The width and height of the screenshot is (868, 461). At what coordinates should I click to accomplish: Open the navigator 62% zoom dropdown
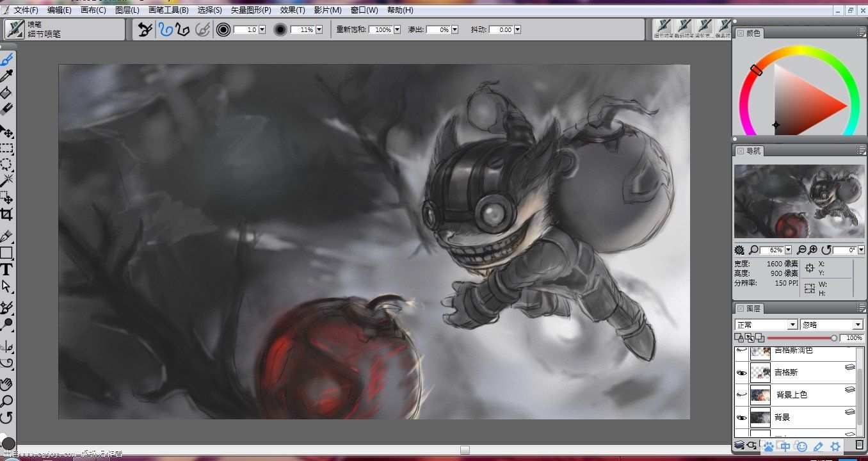[788, 250]
